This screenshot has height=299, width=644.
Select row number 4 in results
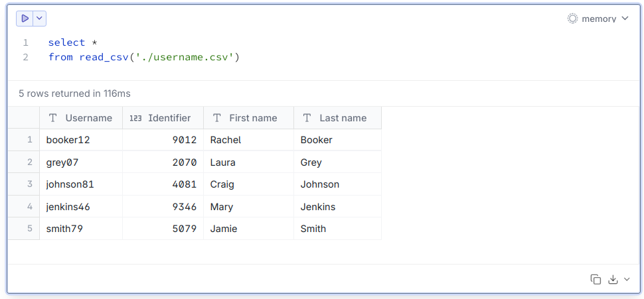24,206
